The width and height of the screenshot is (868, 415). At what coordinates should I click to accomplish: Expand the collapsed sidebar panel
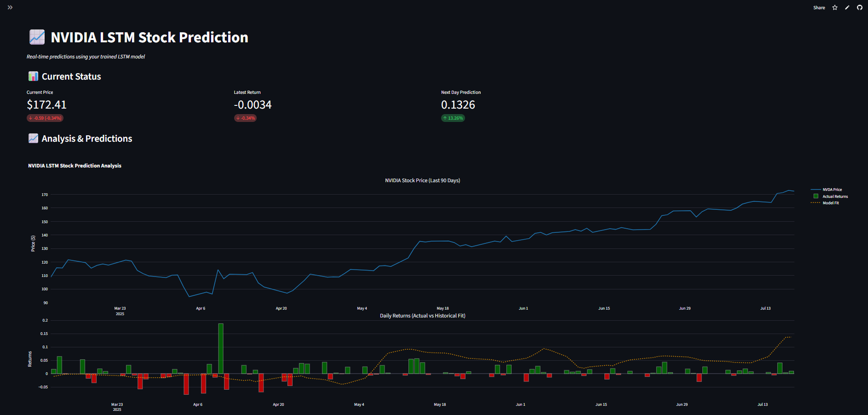coord(10,7)
